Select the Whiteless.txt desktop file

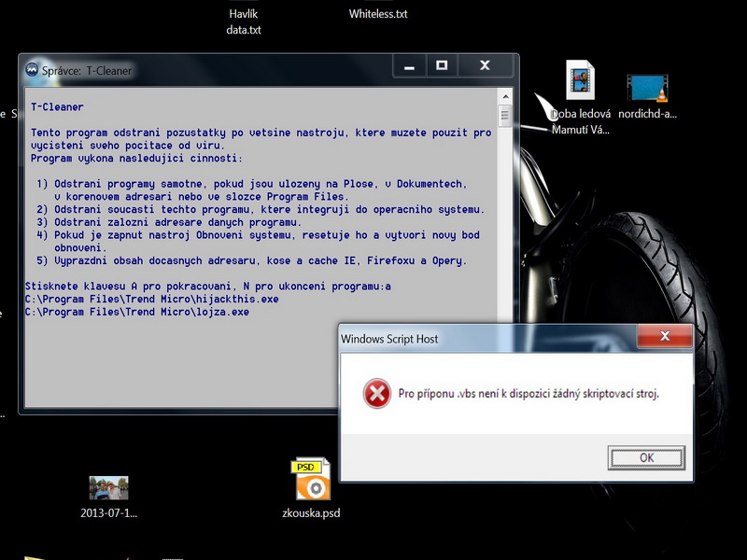click(378, 14)
